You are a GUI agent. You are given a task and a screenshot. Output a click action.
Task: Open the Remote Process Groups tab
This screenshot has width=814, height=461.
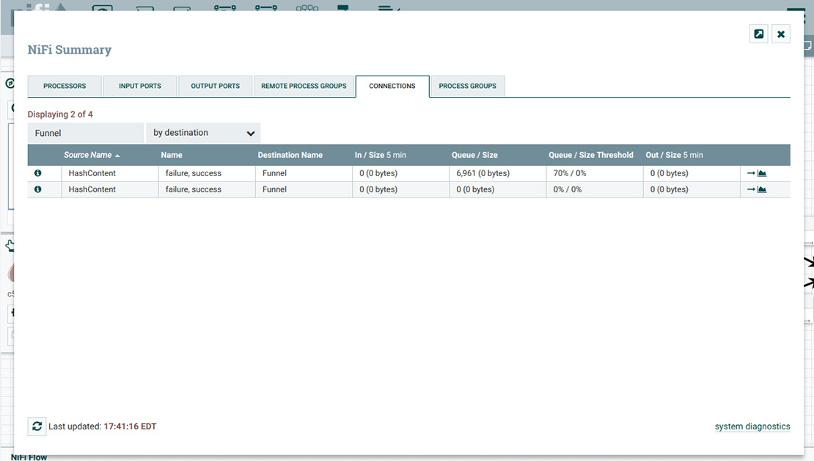coord(304,86)
